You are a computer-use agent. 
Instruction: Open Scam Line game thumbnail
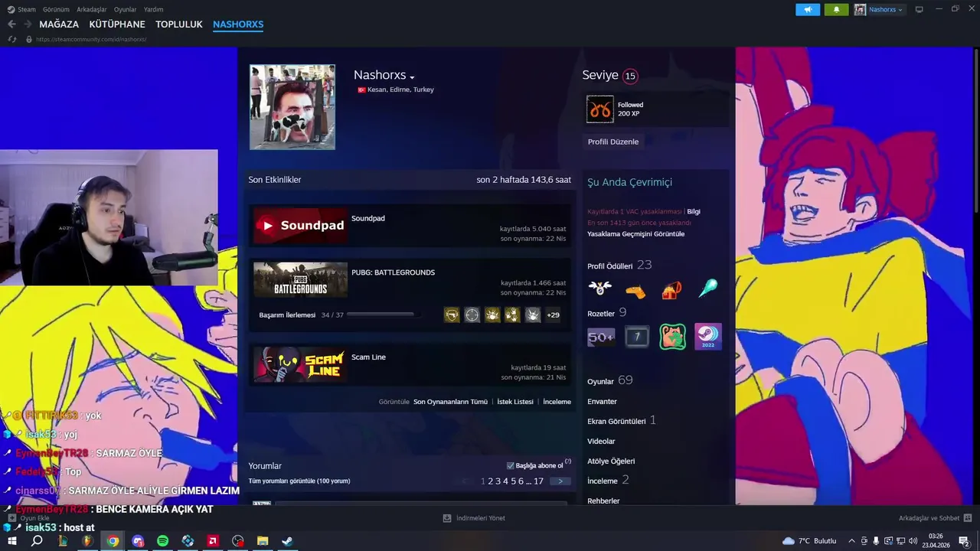point(300,364)
